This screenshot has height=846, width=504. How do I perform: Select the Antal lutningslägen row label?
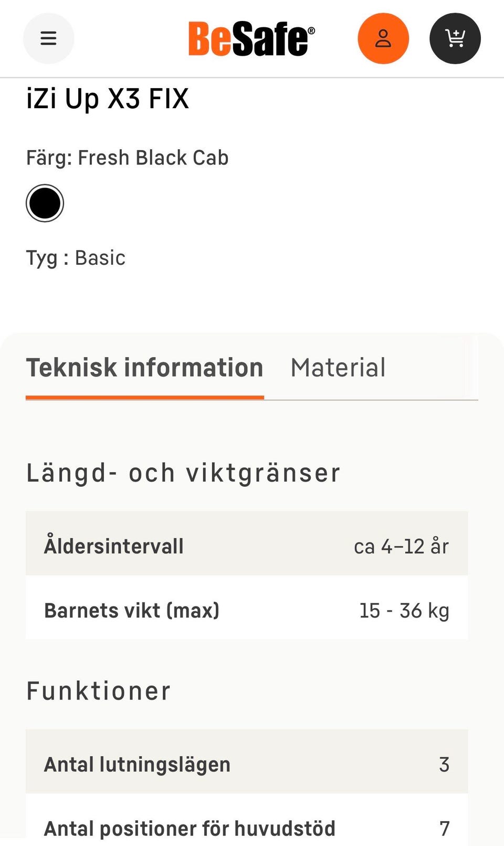(137, 764)
